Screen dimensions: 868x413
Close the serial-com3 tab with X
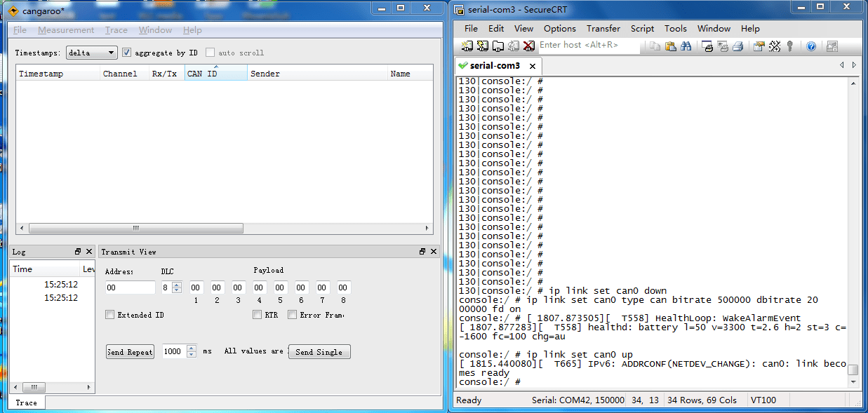532,66
